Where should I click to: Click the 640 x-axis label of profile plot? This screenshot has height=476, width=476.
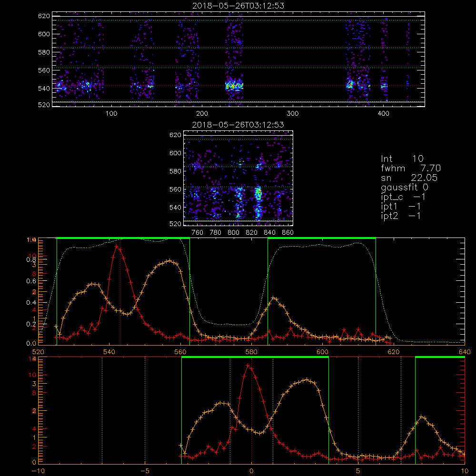click(465, 352)
